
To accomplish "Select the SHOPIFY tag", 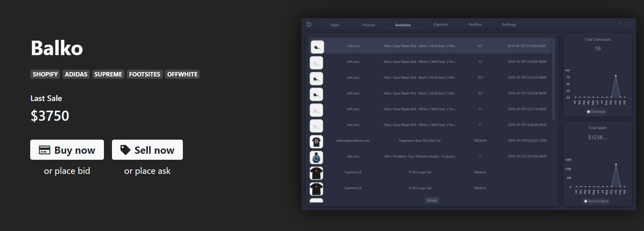I will point(45,74).
